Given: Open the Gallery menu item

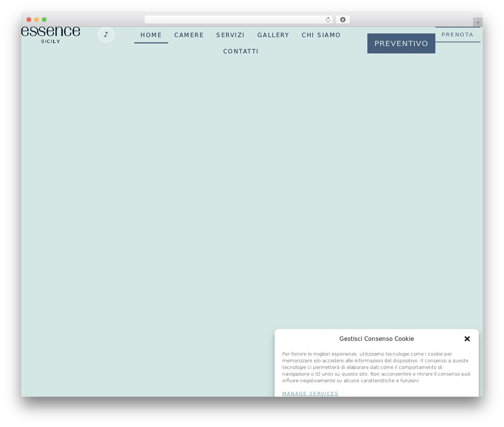Looking at the screenshot, I should coord(273,35).
